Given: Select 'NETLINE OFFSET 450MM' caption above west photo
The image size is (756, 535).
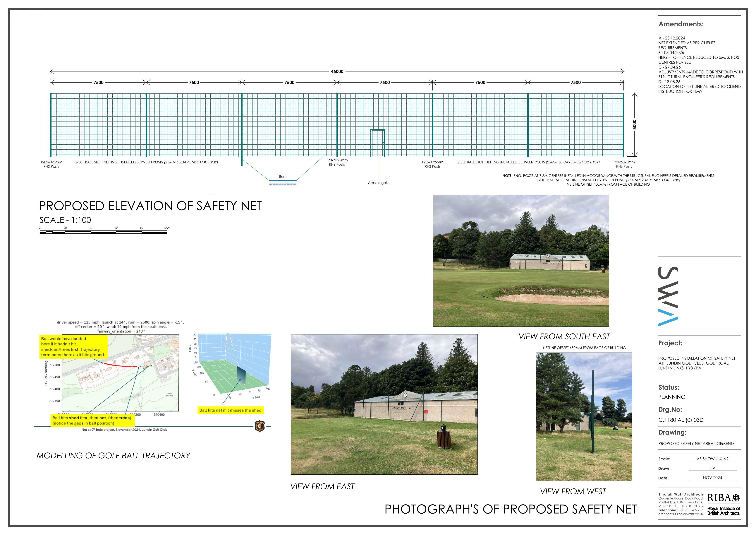Looking at the screenshot, I should click(585, 348).
